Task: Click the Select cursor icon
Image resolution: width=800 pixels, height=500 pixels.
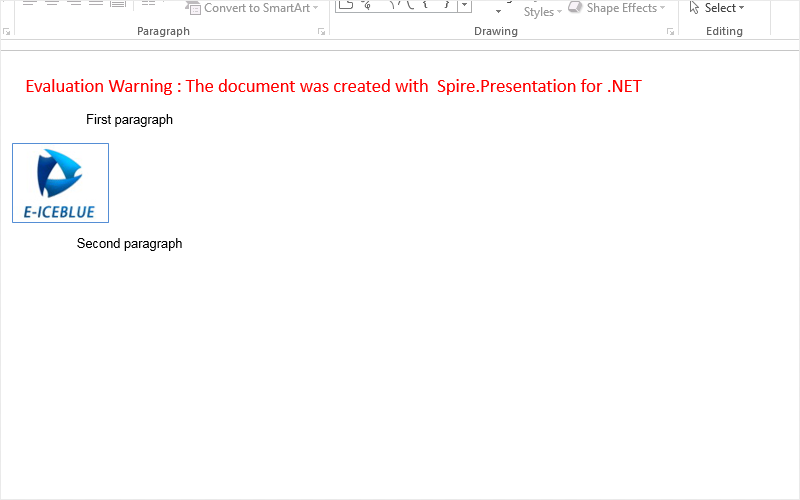Action: point(694,7)
